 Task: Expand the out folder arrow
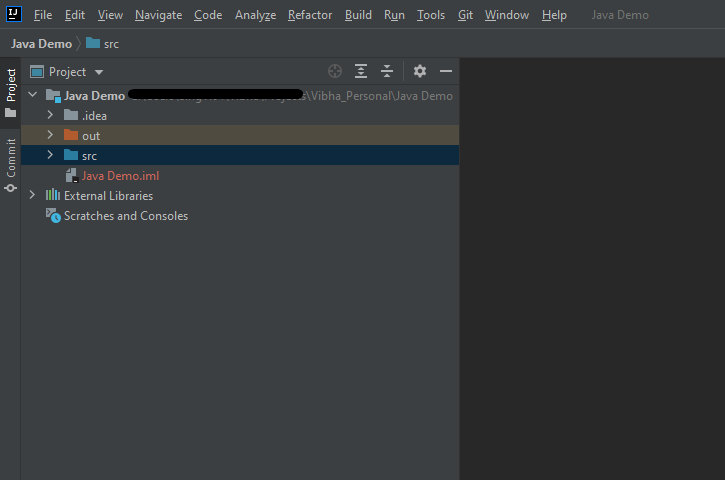(x=50, y=136)
